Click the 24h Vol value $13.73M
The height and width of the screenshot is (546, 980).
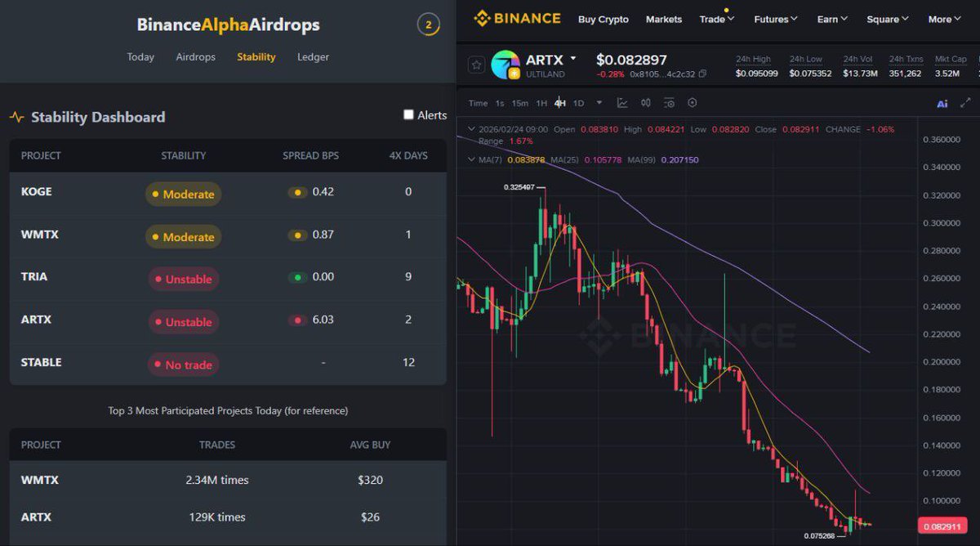point(860,74)
